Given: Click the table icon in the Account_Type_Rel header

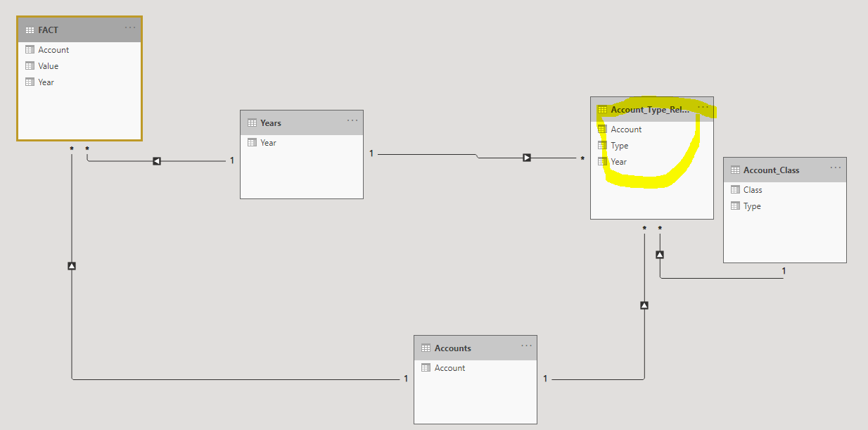Looking at the screenshot, I should [x=602, y=110].
